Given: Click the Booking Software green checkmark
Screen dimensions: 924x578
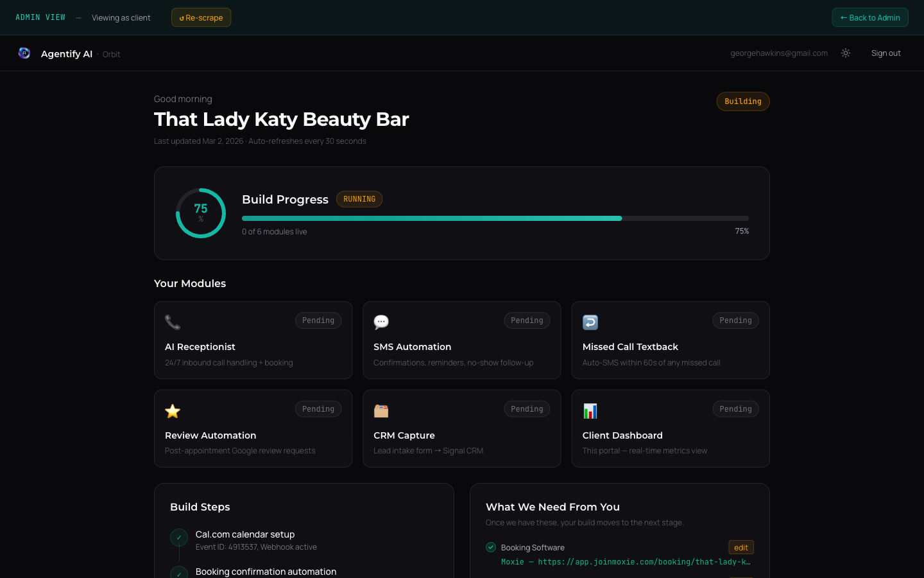Looking at the screenshot, I should (x=491, y=547).
